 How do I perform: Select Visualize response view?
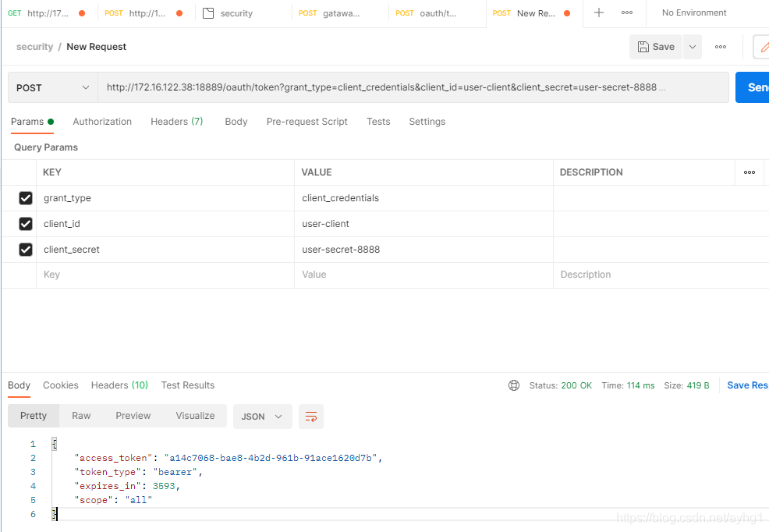tap(195, 416)
